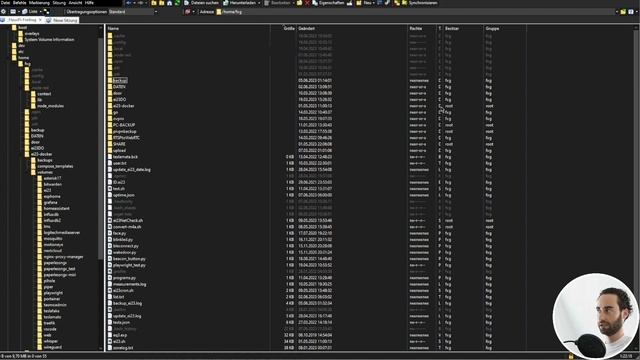The image size is (640, 360).
Task: Select compose_templates folder in tree
Action: coord(55,166)
